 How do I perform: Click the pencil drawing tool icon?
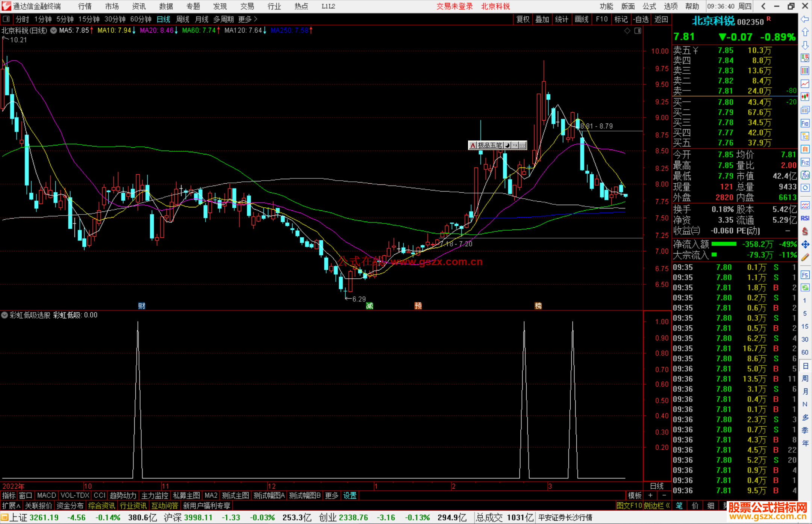tap(805, 257)
